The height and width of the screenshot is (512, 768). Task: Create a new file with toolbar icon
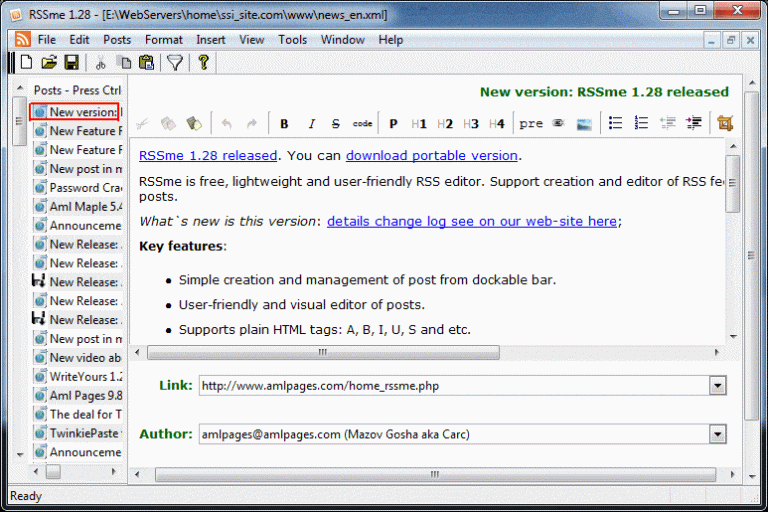point(26,62)
